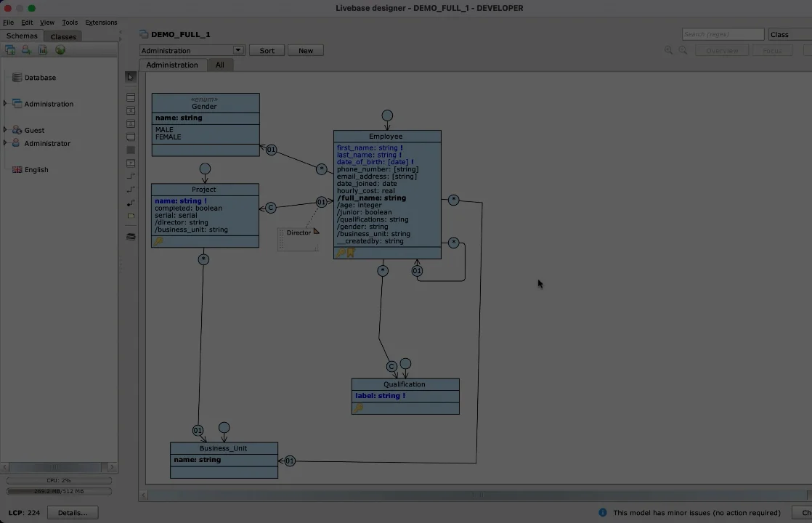
Task: Click the New button
Action: point(306,50)
